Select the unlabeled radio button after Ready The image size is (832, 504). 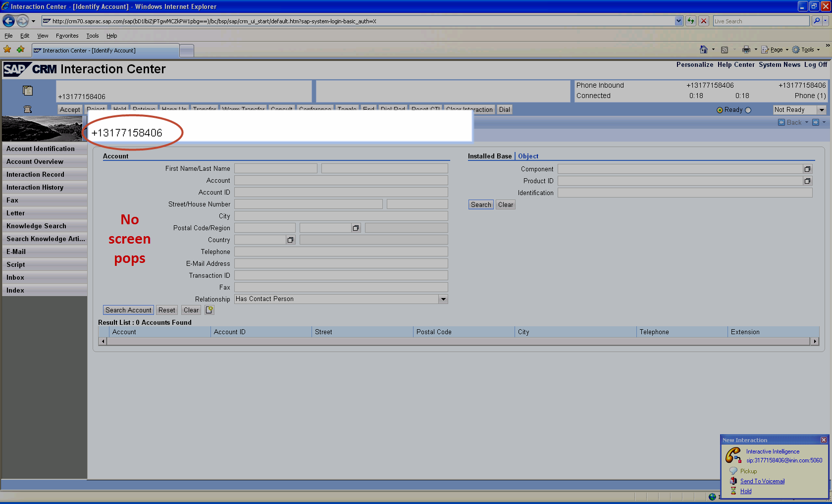click(x=748, y=110)
